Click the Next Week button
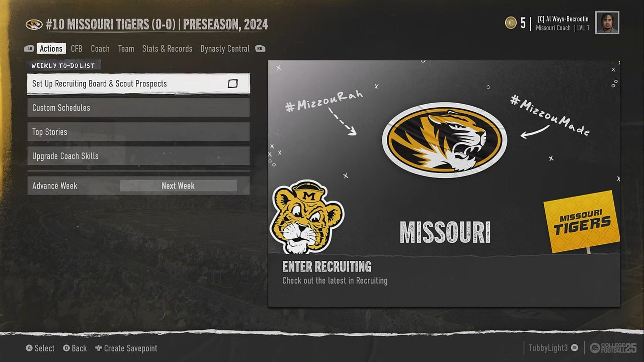 [x=178, y=185]
